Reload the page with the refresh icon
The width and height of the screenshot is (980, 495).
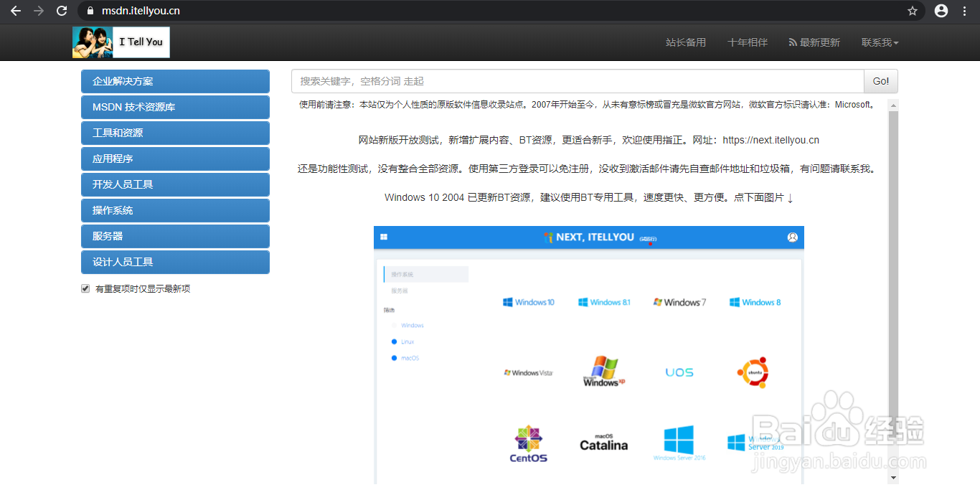coord(62,11)
